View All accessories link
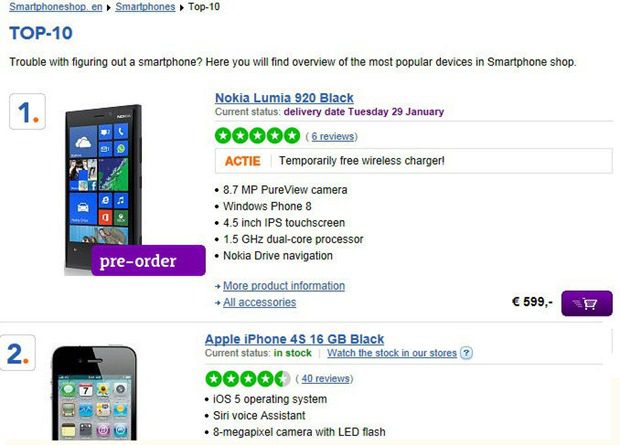Screen dimensions: 620x445 click(259, 302)
